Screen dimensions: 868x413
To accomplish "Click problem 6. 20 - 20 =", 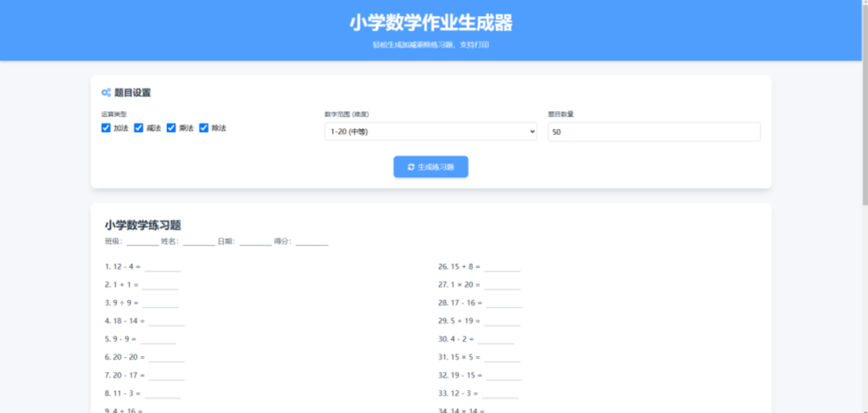I will pyautogui.click(x=125, y=357).
